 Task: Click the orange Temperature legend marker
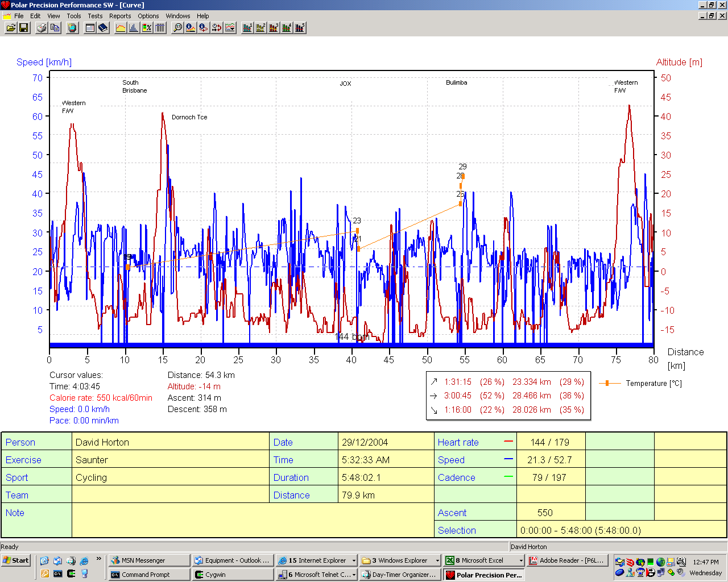coord(607,384)
